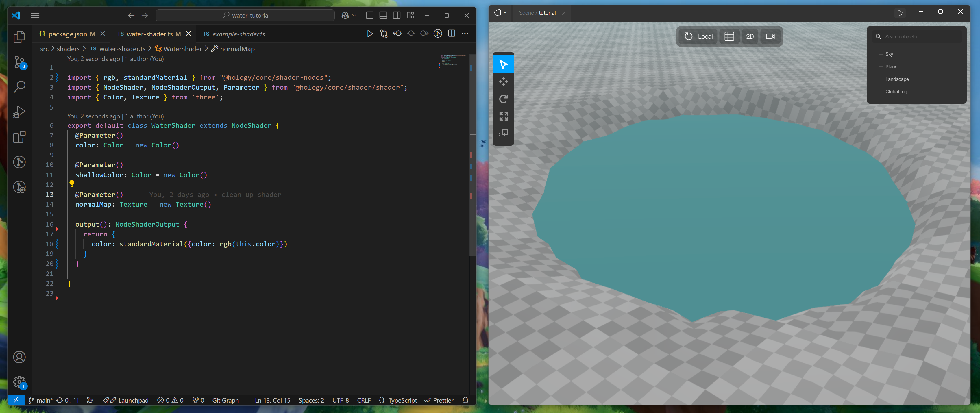The image size is (980, 413).
Task: Click the Git Graph status bar button
Action: tap(225, 400)
